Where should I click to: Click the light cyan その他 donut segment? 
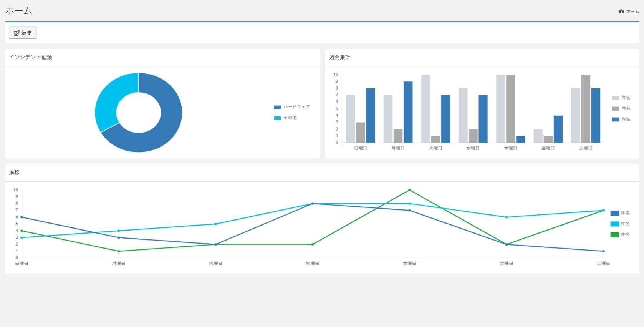point(111,100)
